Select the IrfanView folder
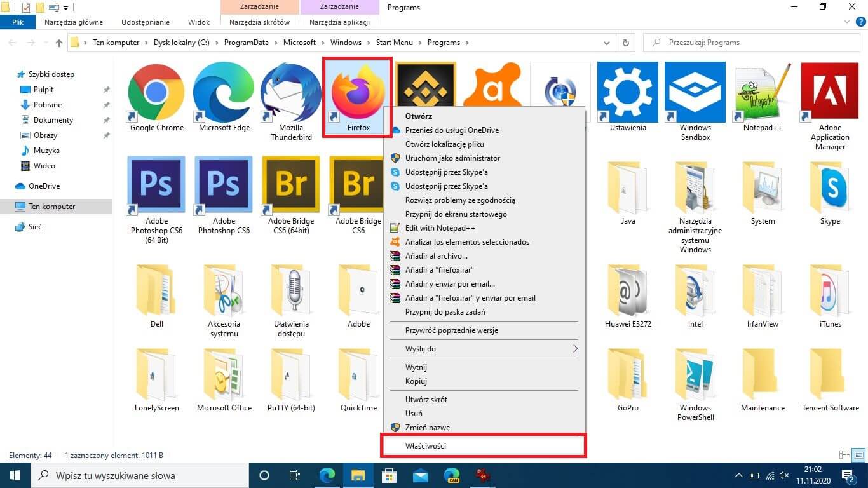The width and height of the screenshot is (868, 488). point(763,289)
